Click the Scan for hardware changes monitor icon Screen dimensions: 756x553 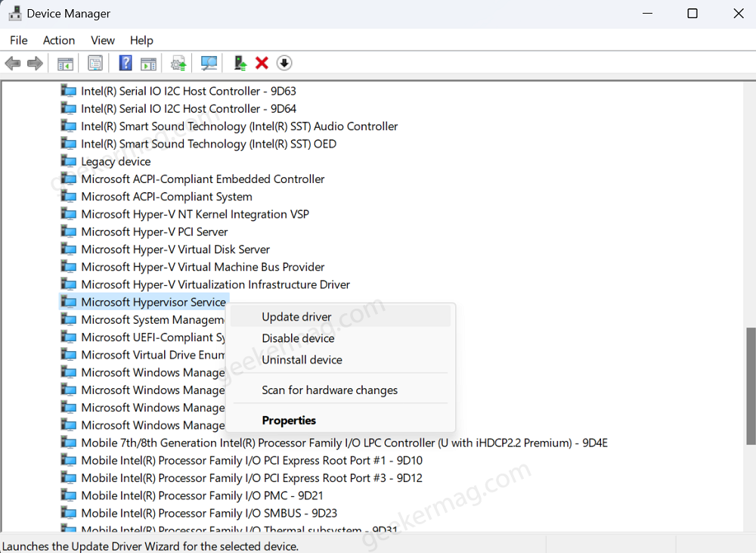[209, 64]
